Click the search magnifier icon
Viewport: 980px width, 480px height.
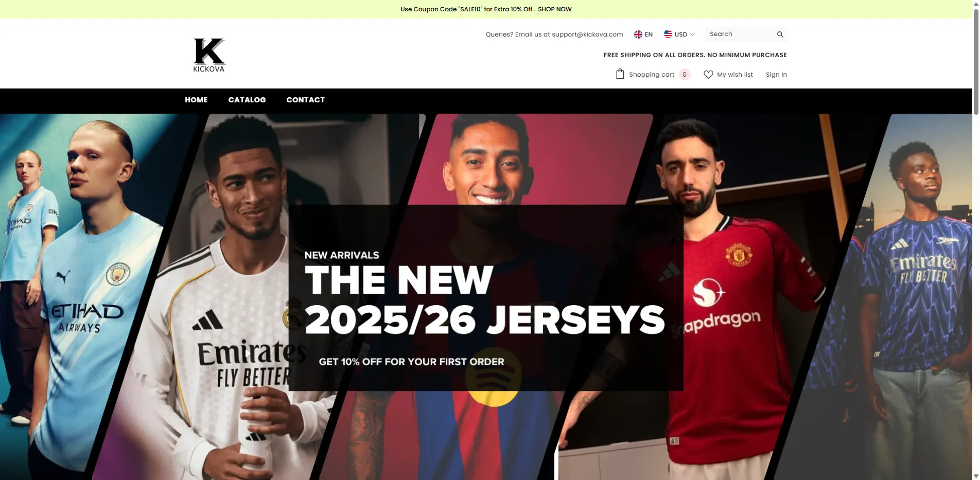[x=780, y=34]
